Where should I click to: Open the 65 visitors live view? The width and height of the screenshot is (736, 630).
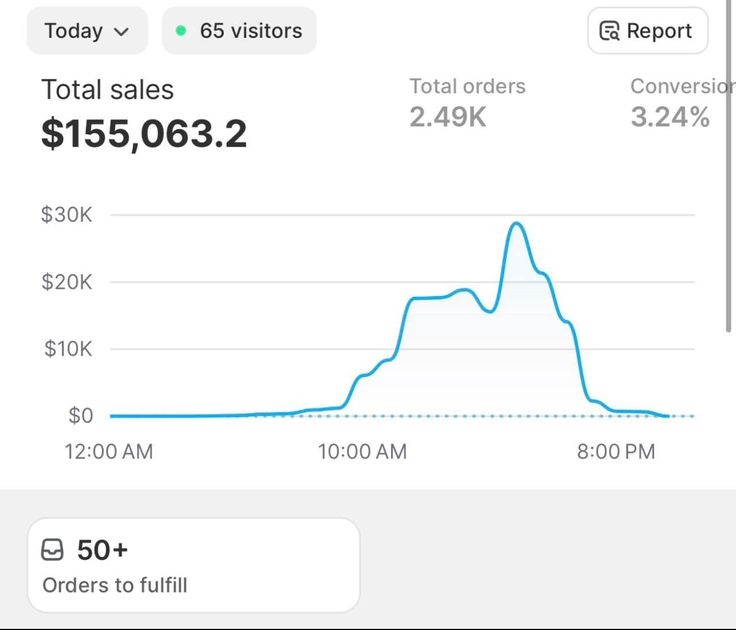239,31
